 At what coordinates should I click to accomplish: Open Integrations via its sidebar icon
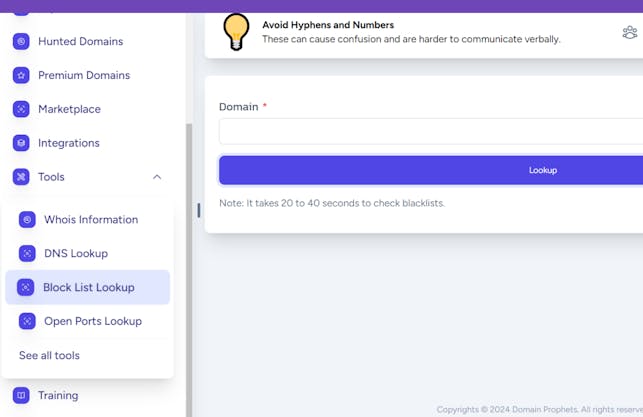coord(21,143)
